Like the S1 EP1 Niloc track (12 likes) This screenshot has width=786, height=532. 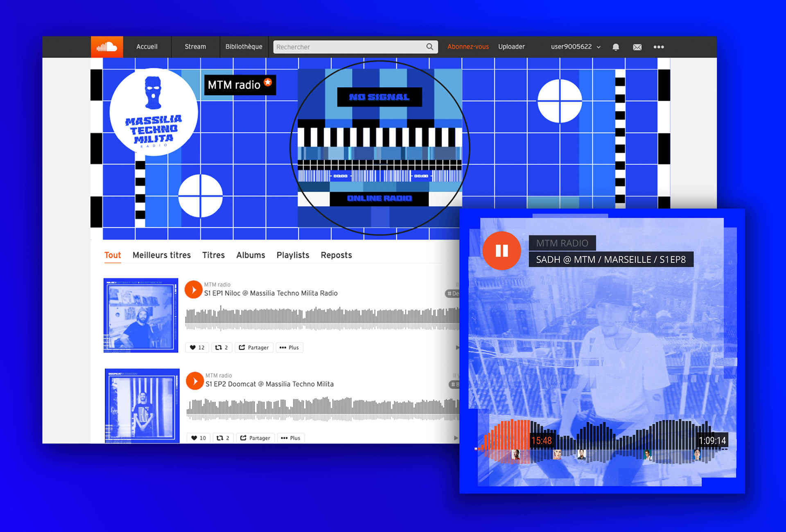coord(197,347)
